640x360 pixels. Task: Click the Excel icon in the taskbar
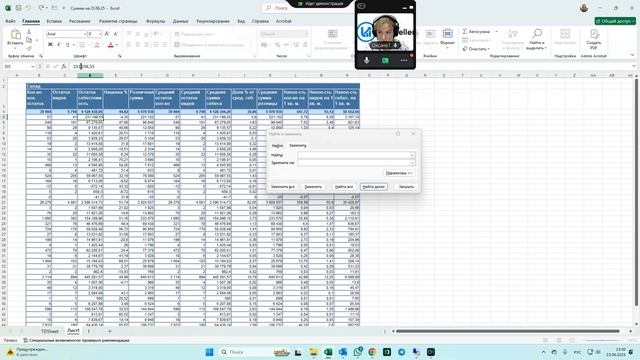[328, 352]
